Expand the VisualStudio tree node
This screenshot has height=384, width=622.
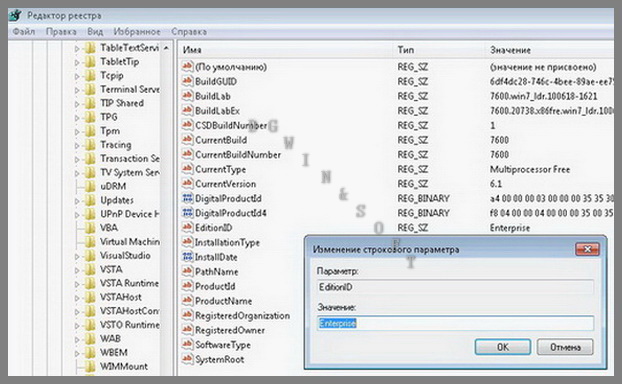point(77,256)
